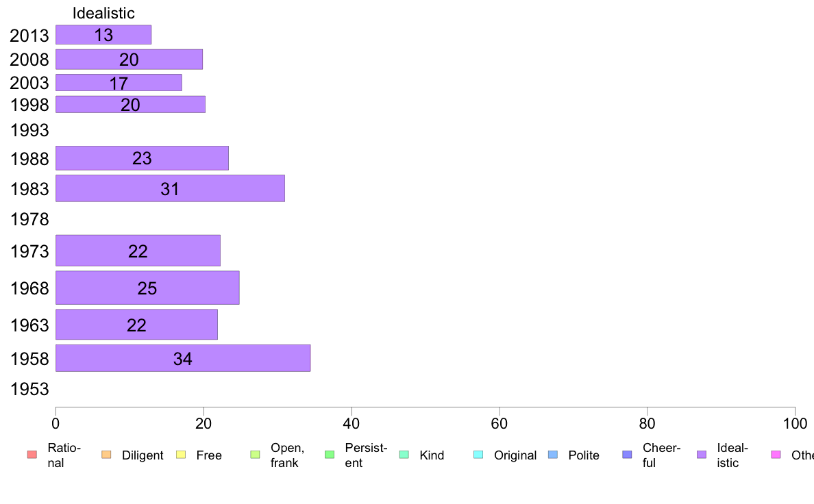Select the 1968 bar showing 25
The width and height of the screenshot is (814, 504).
[x=147, y=288]
